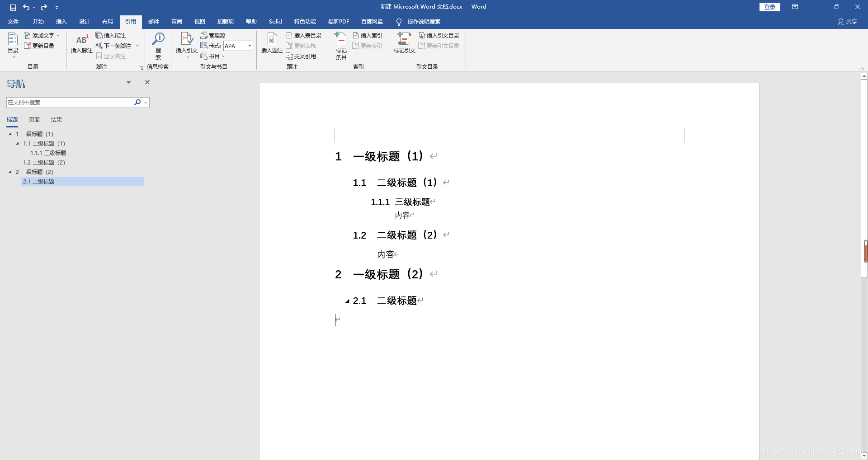This screenshot has height=460, width=868.
Task: Select the 标题 navigation tab
Action: pyautogui.click(x=12, y=120)
